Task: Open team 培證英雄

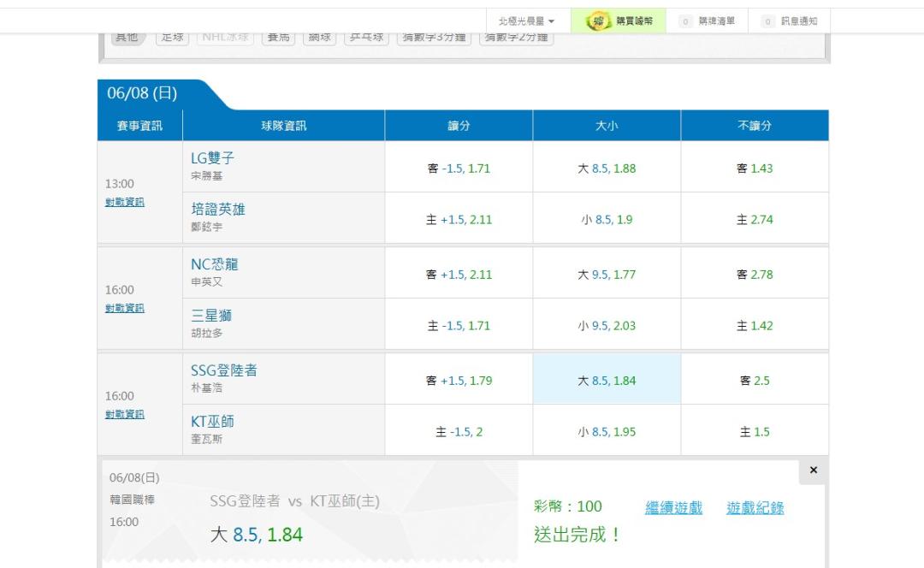Action: tap(217, 210)
